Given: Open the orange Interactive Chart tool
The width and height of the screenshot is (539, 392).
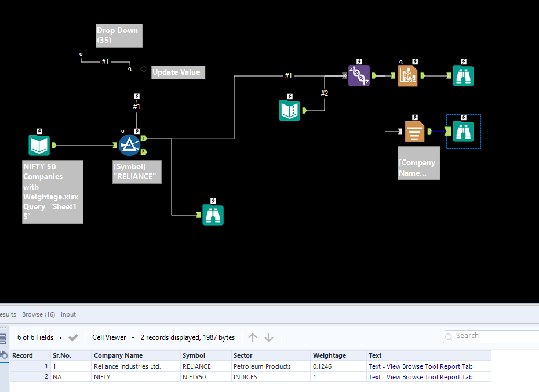Looking at the screenshot, I should click(x=408, y=75).
